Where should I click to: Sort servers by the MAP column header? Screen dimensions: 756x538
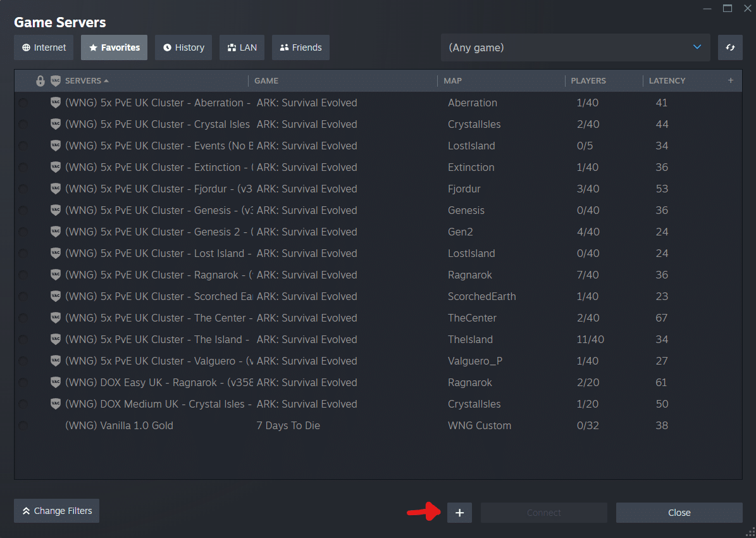pos(453,80)
